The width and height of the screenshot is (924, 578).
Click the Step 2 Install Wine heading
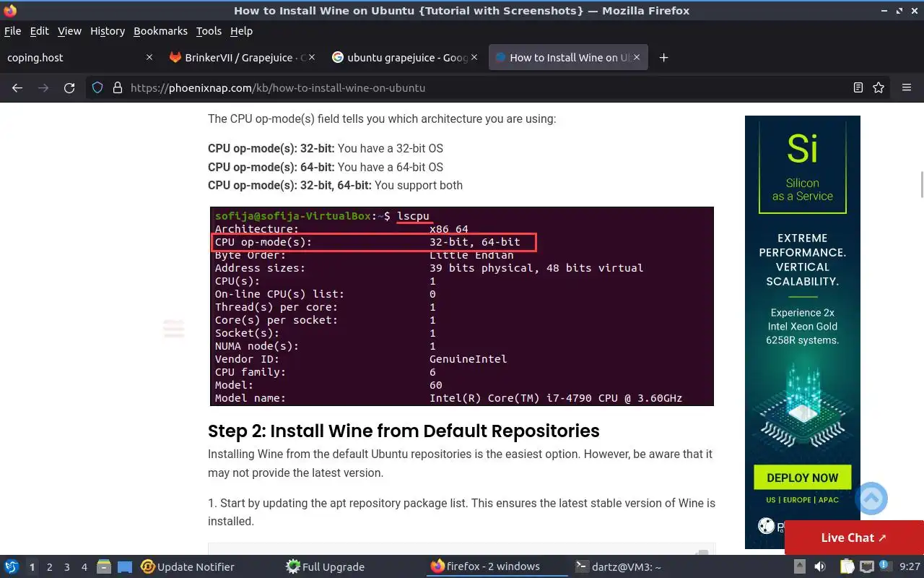tap(404, 431)
